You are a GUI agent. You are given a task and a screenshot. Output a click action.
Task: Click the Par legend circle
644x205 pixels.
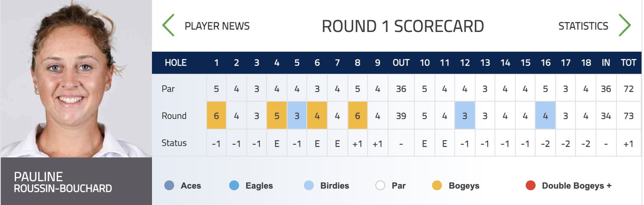[x=380, y=186]
